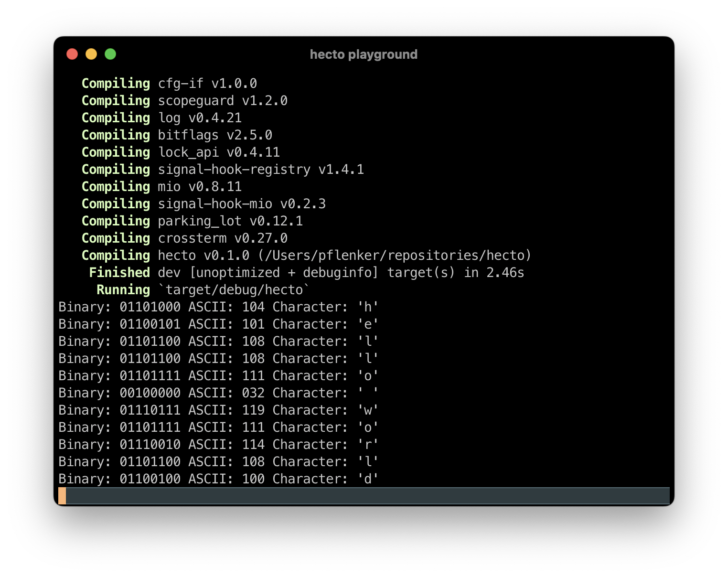Image resolution: width=728 pixels, height=577 pixels.
Task: Select the Compiling mio v0.8.11 line
Action: click(161, 186)
